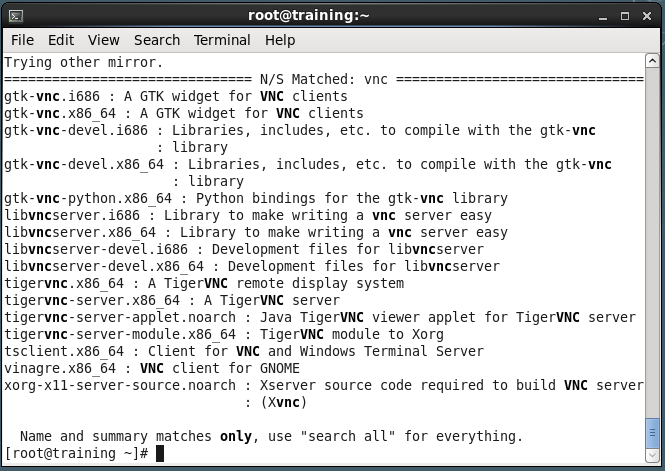Viewport: 665px width, 471px height.
Task: Open the Search menu
Action: pyautogui.click(x=157, y=40)
